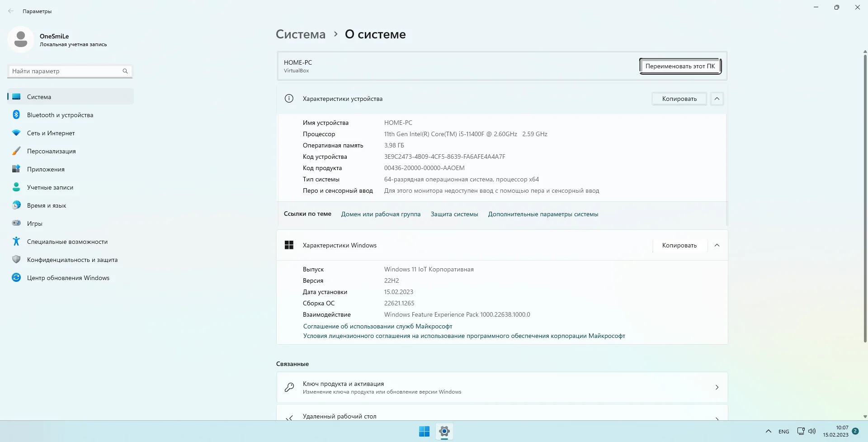
Task: Open the Windows Start button on taskbar
Action: [424, 432]
